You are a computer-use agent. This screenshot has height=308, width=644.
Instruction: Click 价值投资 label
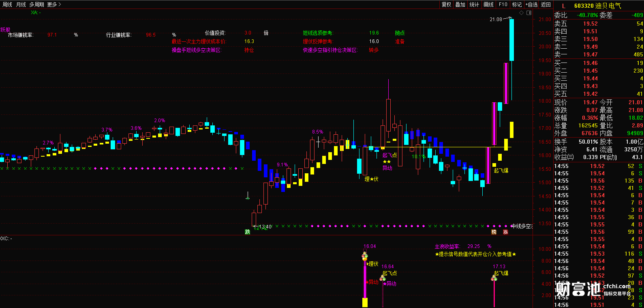(x=215, y=33)
